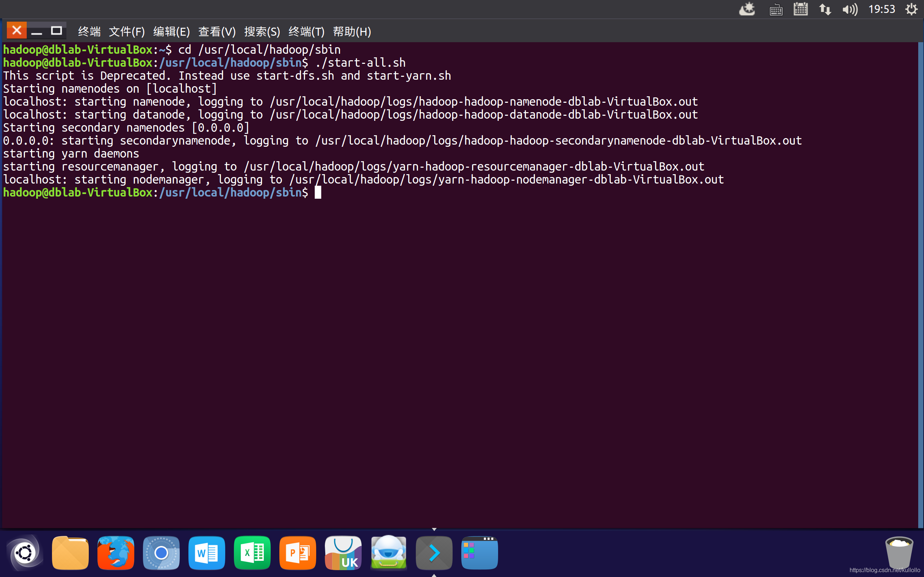The height and width of the screenshot is (577, 924).
Task: Open the 文件(F) menu
Action: [127, 31]
